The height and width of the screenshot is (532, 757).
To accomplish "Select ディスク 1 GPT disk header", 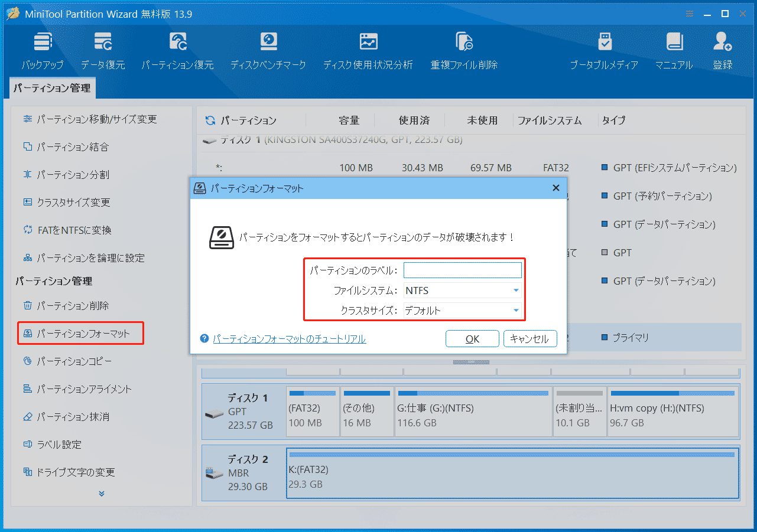I will (x=244, y=412).
